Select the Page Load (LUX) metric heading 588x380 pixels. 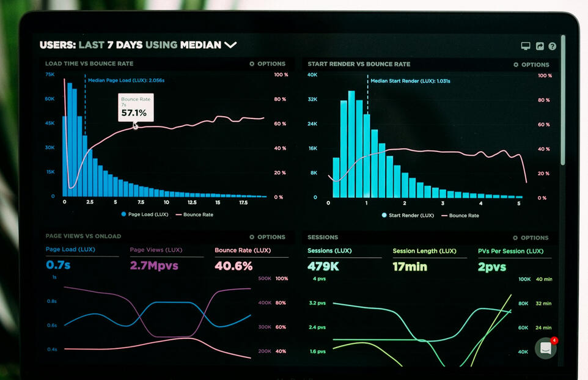[70, 249]
